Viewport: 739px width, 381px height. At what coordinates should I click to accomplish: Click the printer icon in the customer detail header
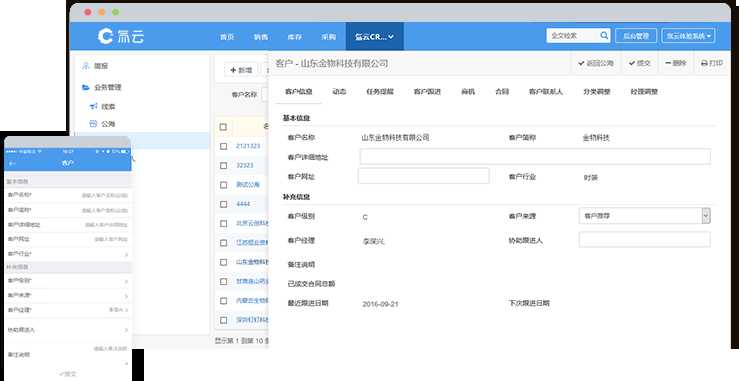704,63
